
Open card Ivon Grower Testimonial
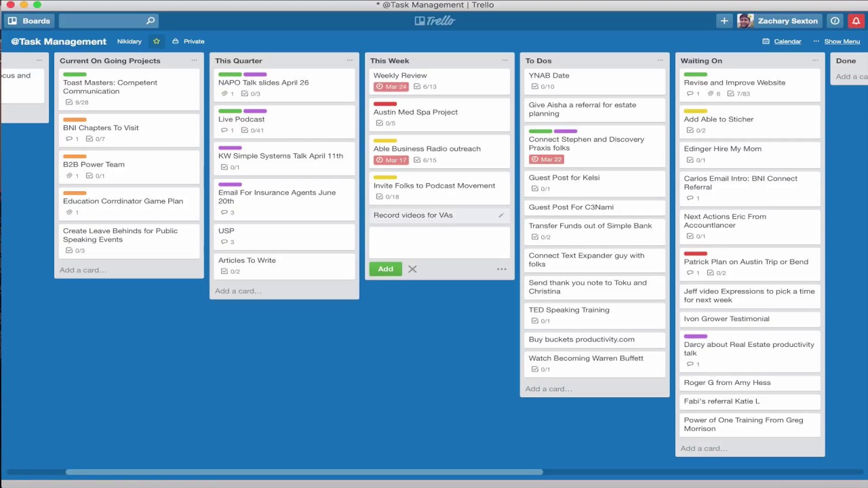(749, 319)
